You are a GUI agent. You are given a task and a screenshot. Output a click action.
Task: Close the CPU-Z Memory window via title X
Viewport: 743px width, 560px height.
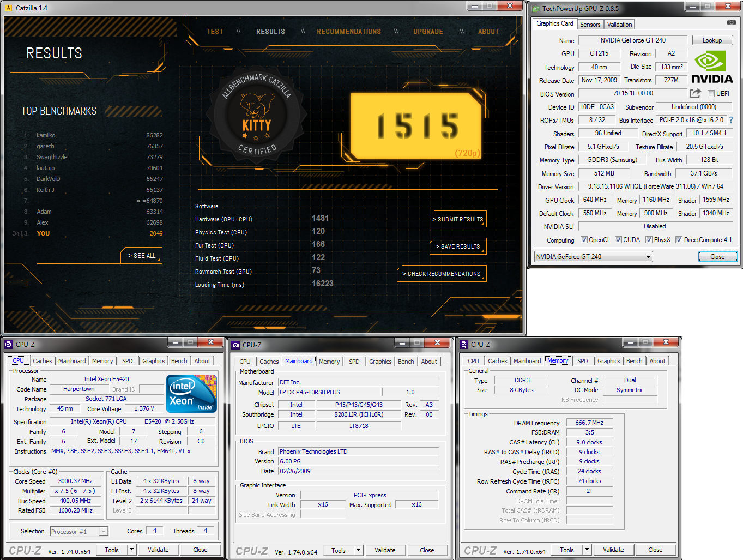coord(666,342)
